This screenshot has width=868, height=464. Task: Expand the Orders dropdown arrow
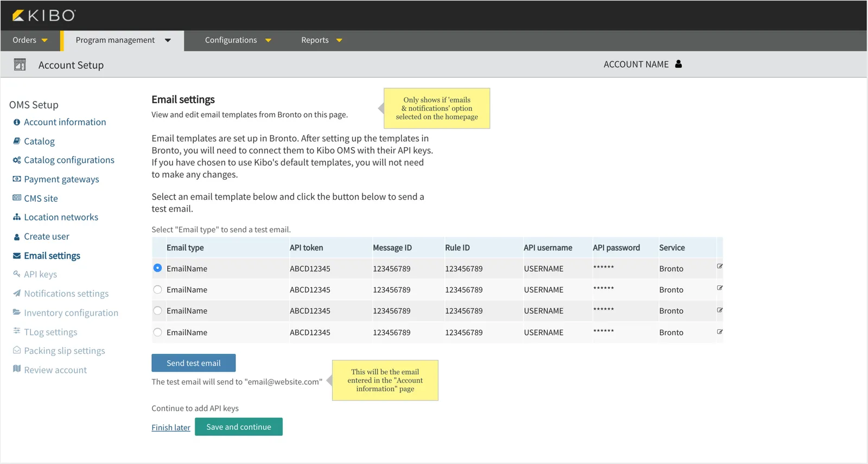[x=44, y=40]
